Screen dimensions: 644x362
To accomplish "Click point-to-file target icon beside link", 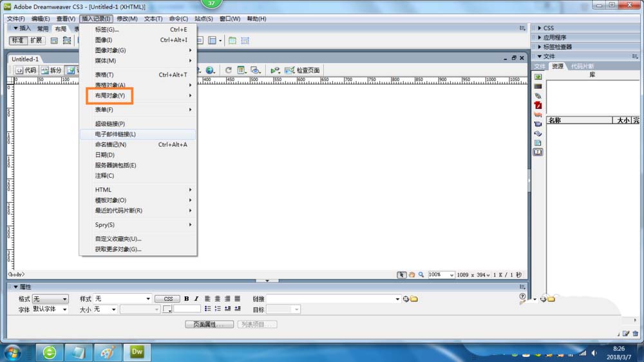I will (406, 299).
